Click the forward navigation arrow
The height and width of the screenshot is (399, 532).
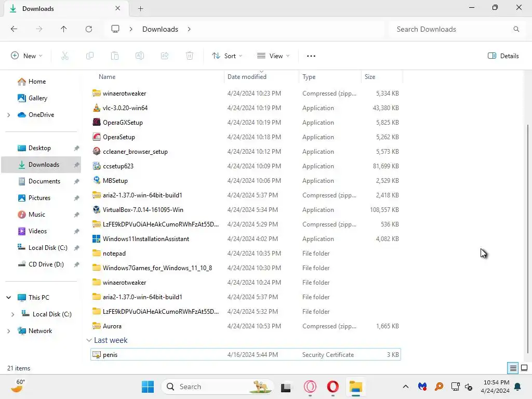pos(39,29)
